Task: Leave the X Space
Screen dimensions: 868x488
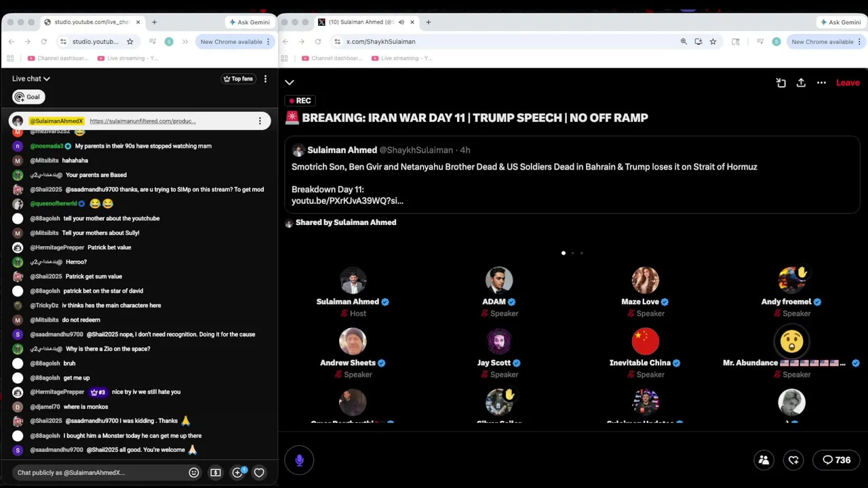Action: coord(848,83)
